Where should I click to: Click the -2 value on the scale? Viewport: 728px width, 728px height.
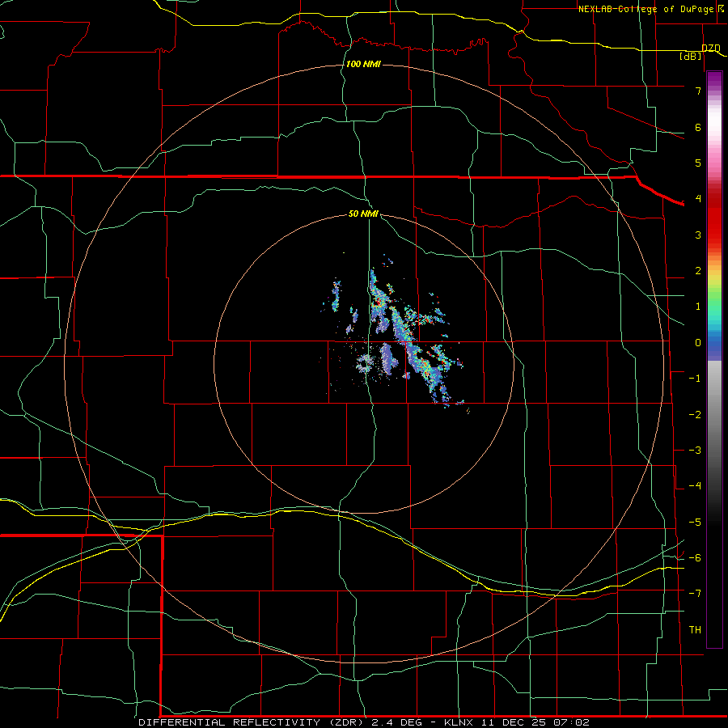pyautogui.click(x=695, y=415)
